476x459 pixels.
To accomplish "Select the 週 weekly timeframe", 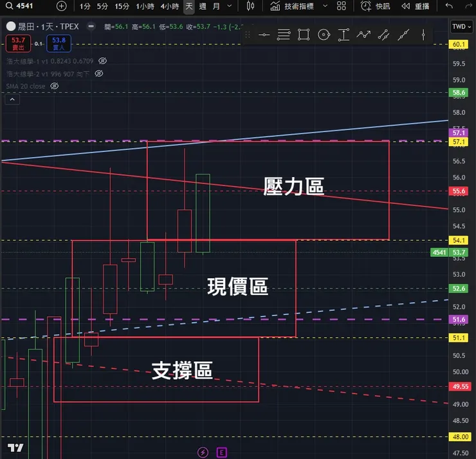I will (203, 6).
